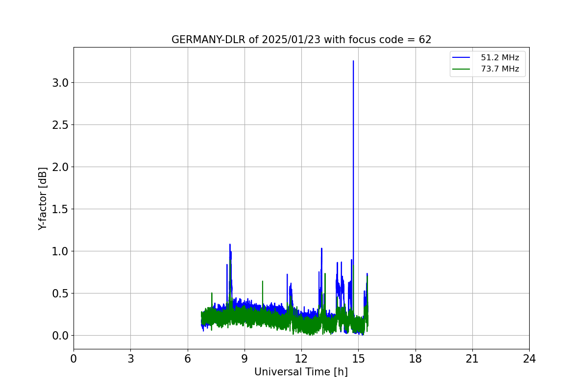
Task: Click the y-axis tick label '2.0'
Action: point(60,167)
